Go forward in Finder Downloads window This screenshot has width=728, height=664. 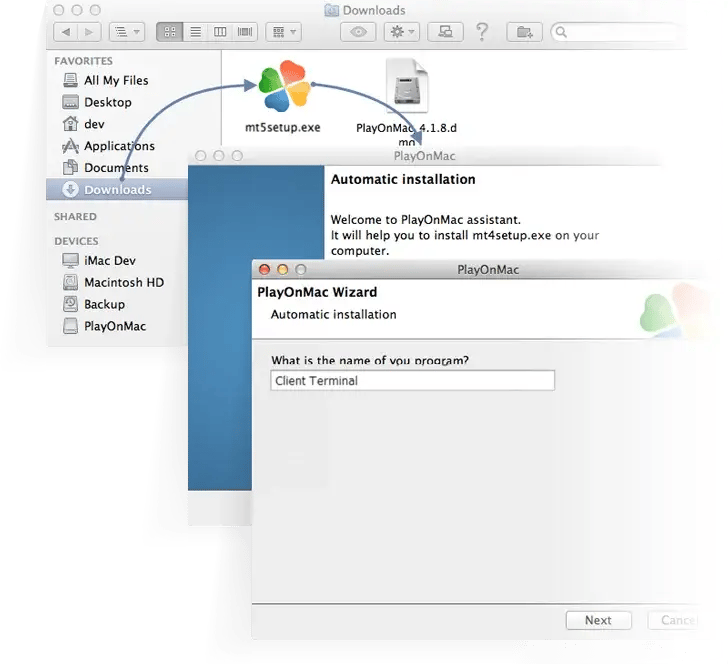[x=89, y=32]
